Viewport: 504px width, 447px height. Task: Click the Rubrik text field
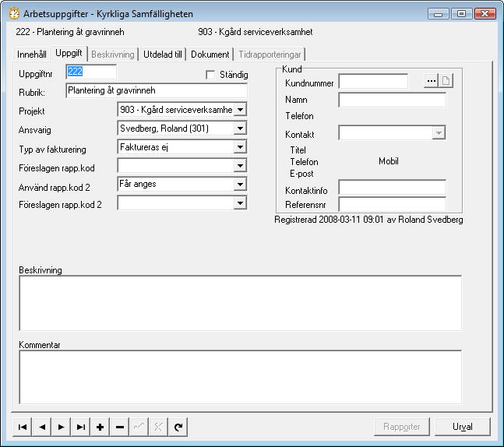pos(157,90)
